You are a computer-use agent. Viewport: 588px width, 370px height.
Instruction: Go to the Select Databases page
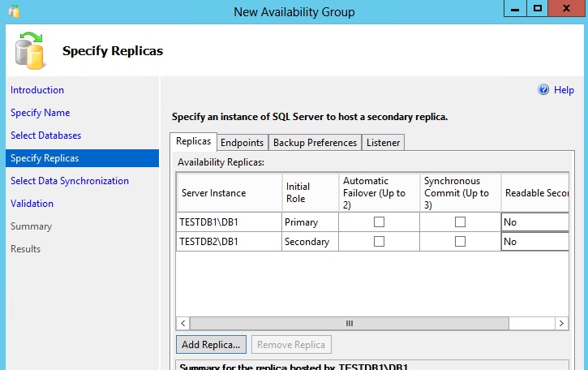pyautogui.click(x=45, y=136)
